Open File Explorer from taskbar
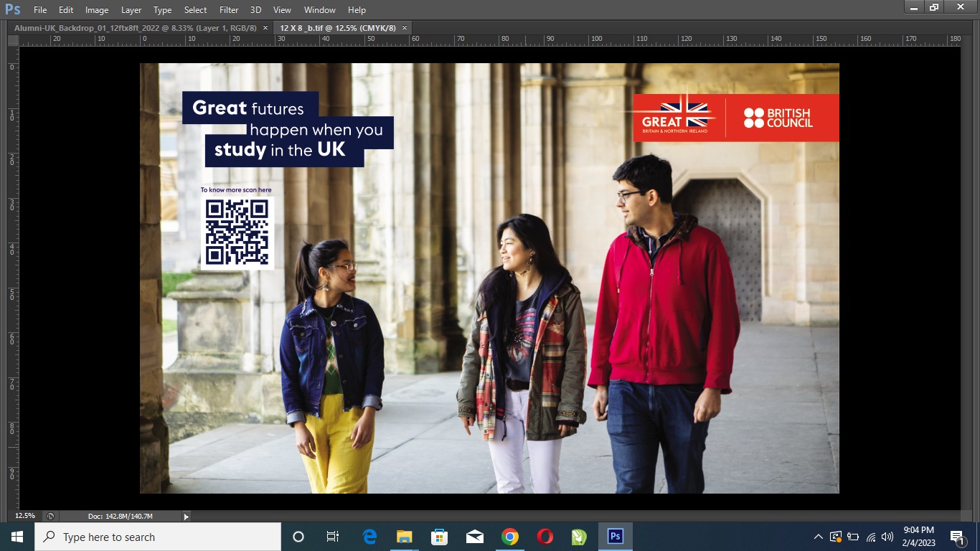 pyautogui.click(x=405, y=537)
